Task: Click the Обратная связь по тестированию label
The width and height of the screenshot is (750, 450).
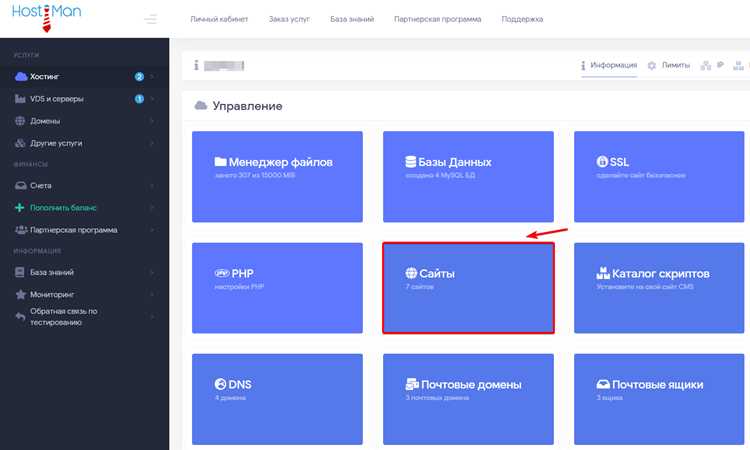Action: tap(64, 317)
